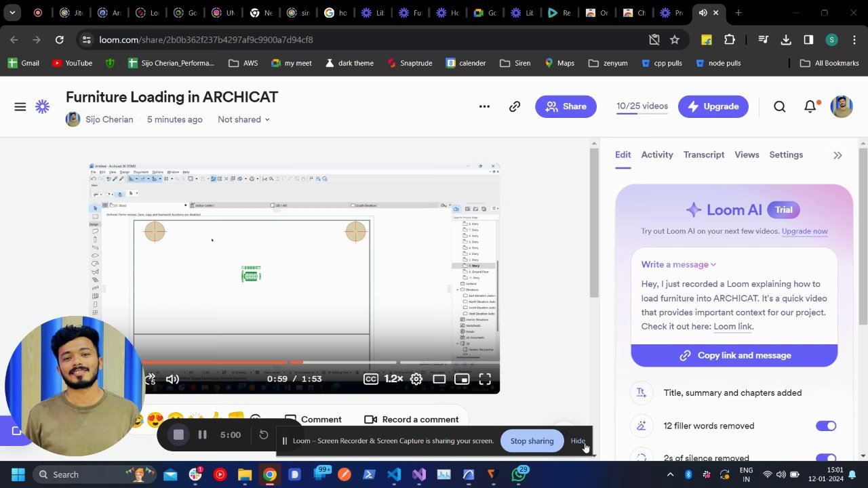Click the video title Furniture Loading in ARCHICAT
The height and width of the screenshot is (488, 868).
pyautogui.click(x=172, y=97)
